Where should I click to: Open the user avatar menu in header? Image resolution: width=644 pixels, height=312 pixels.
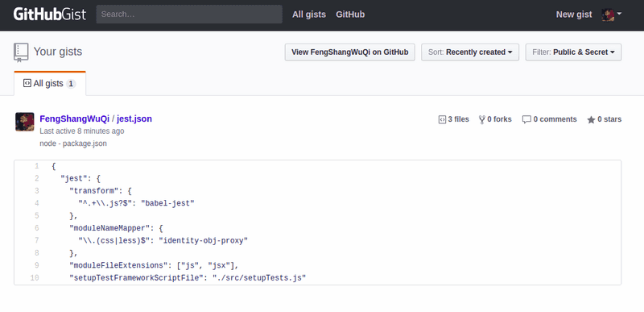611,15
